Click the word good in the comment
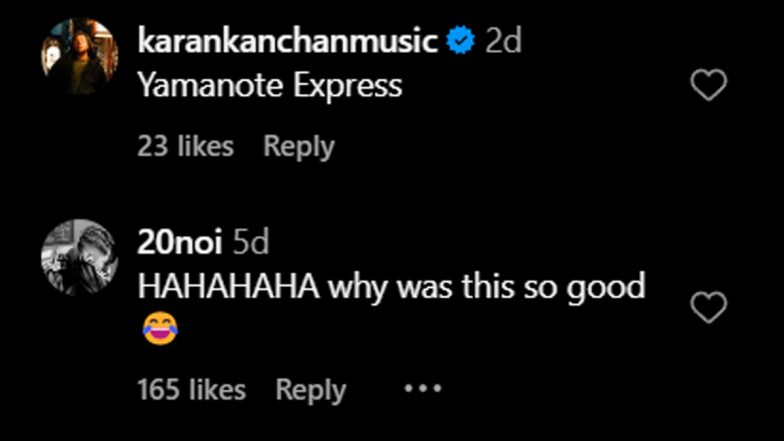The width and height of the screenshot is (784, 441). [x=605, y=288]
